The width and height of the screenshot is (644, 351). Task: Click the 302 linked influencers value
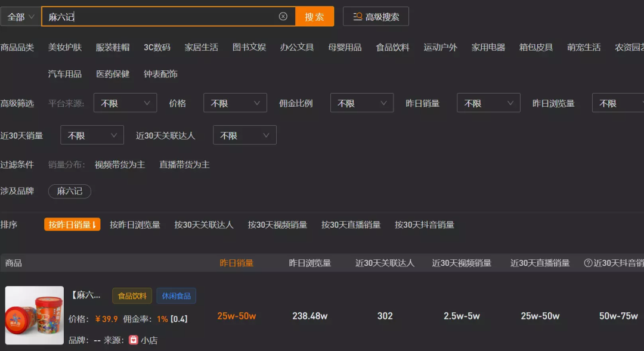coord(385,316)
